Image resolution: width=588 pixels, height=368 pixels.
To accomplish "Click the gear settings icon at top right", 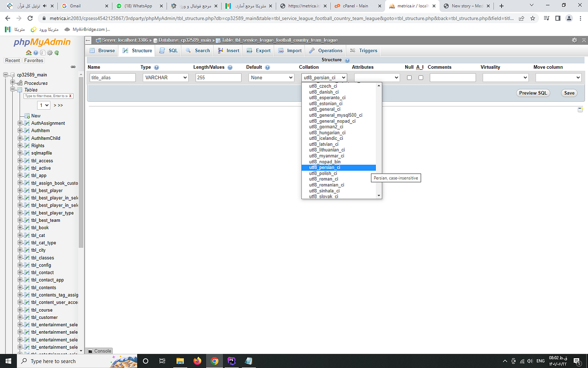I will click(575, 40).
